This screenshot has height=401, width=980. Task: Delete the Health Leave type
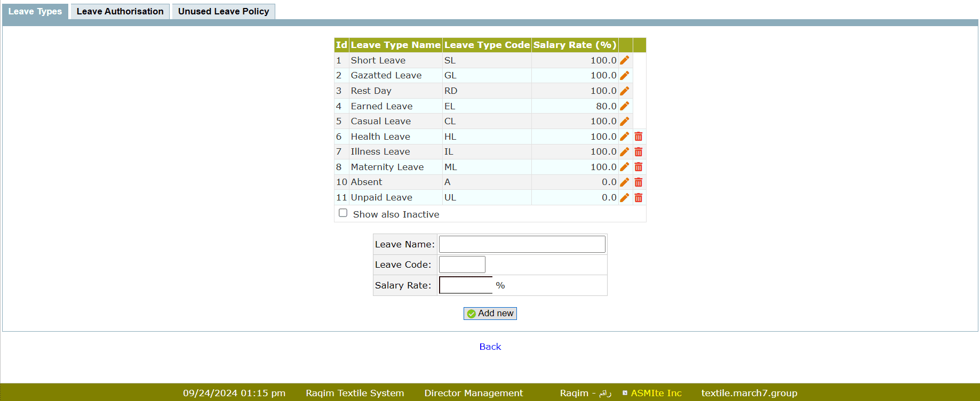coord(638,137)
